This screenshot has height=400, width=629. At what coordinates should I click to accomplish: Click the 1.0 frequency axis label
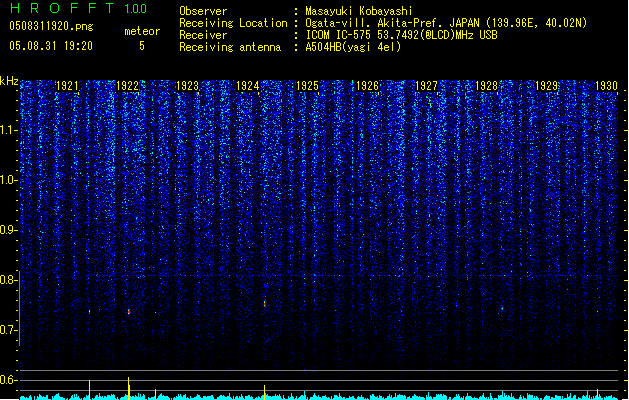pos(9,180)
